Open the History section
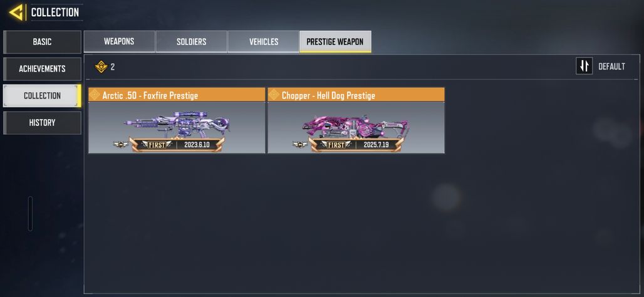The height and width of the screenshot is (297, 644). pyautogui.click(x=43, y=122)
